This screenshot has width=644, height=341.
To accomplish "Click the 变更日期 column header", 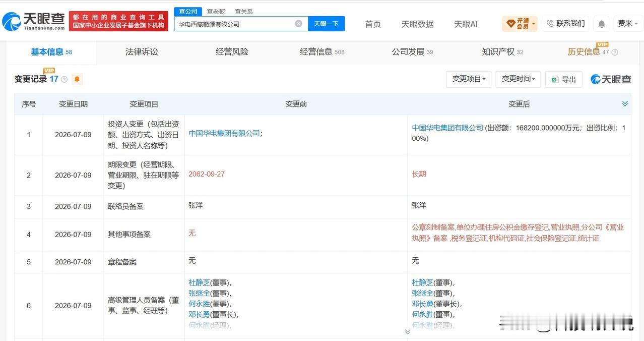I will coord(73,104).
